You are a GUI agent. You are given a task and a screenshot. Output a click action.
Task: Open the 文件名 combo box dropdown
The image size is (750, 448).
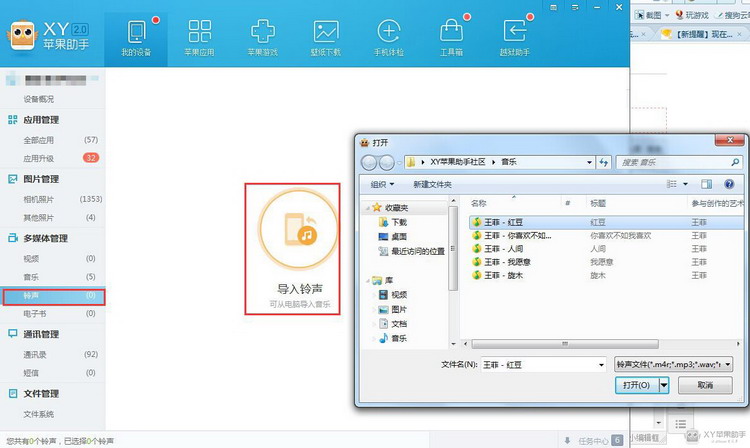pos(601,365)
